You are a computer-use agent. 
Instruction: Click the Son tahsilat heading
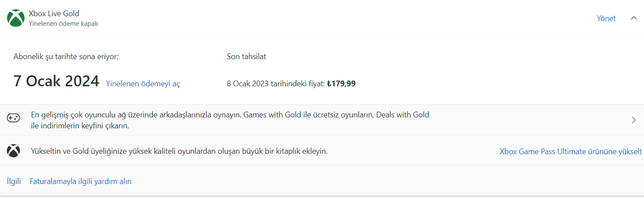tap(246, 57)
